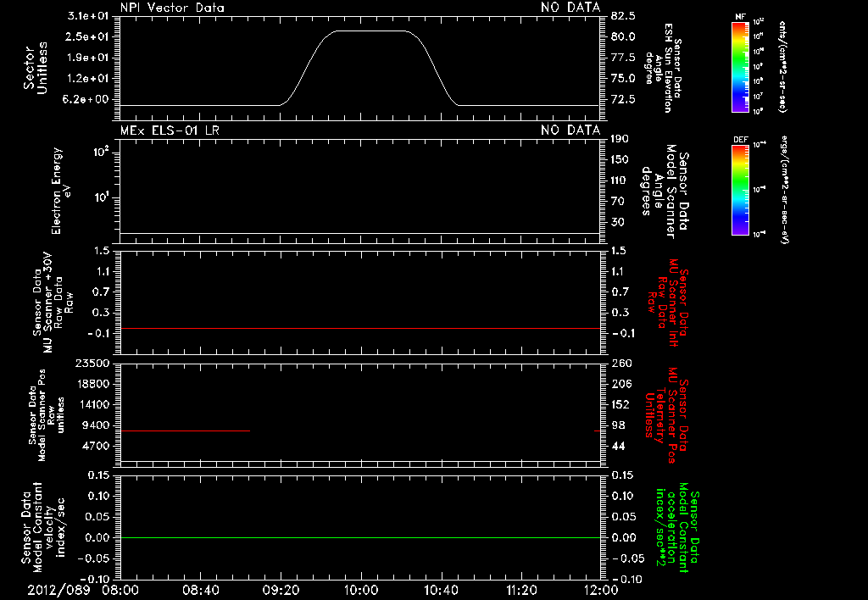This screenshot has height=600, width=868.
Task: Click the green zero velocity line
Action: click(360, 537)
